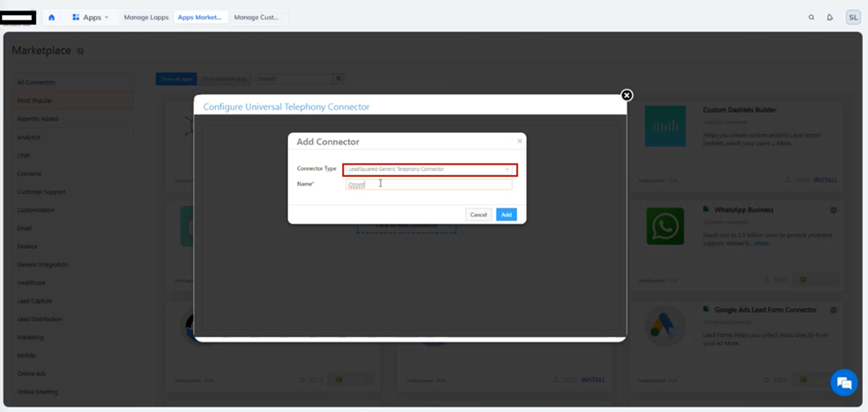Open the chat support bubble

pos(844,382)
